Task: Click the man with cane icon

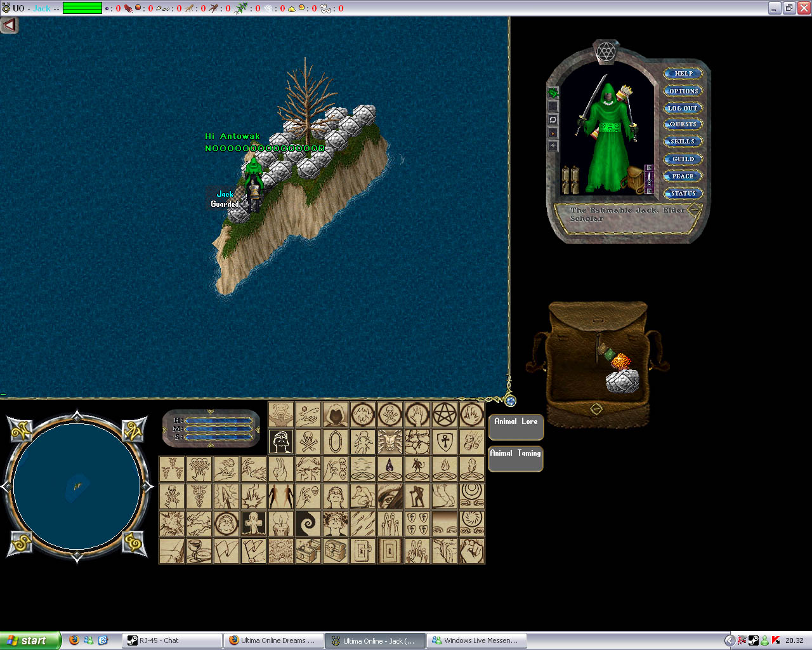Action: [417, 496]
